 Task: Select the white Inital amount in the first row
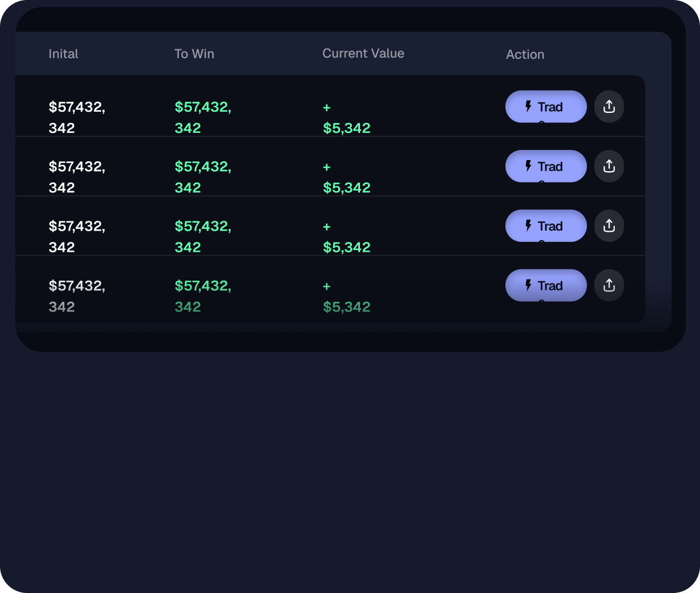pos(76,117)
